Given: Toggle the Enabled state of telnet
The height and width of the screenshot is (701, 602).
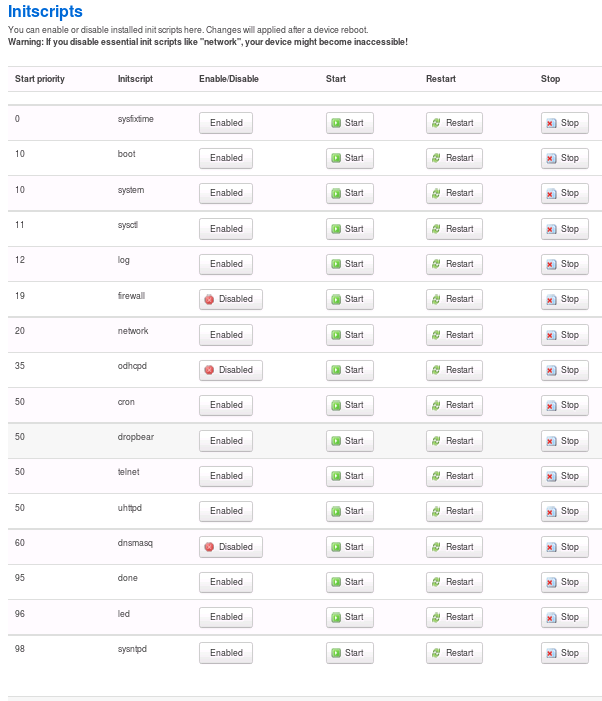Looking at the screenshot, I should [x=226, y=476].
